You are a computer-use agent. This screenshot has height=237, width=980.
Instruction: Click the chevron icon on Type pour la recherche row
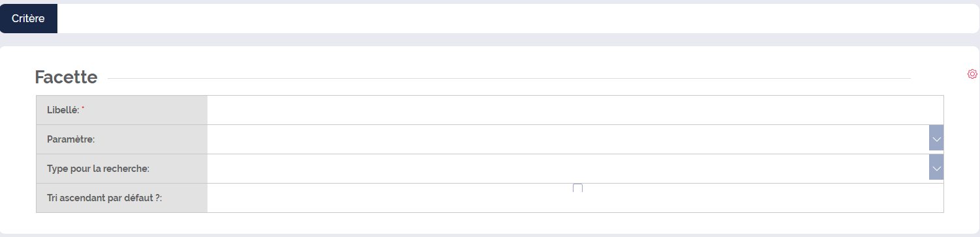[936, 168]
